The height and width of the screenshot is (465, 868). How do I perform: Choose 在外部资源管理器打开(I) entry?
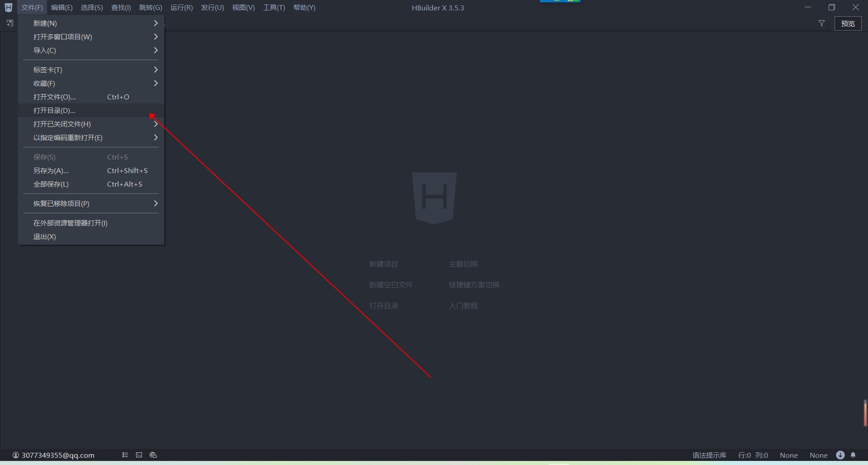[91, 223]
